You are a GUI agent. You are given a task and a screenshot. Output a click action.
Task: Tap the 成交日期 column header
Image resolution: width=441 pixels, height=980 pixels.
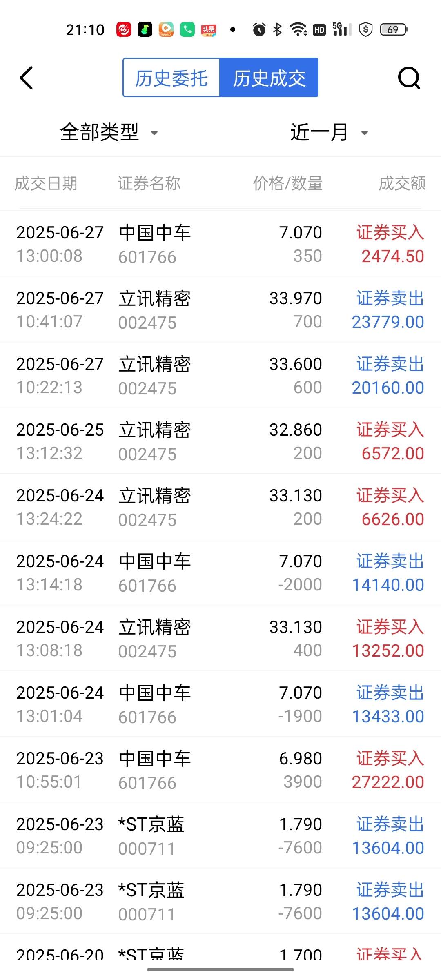point(46,183)
